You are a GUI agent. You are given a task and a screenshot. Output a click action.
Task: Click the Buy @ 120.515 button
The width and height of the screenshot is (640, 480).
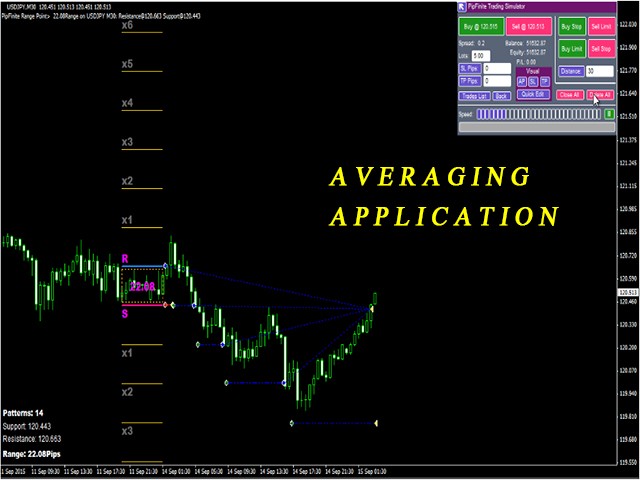click(479, 26)
